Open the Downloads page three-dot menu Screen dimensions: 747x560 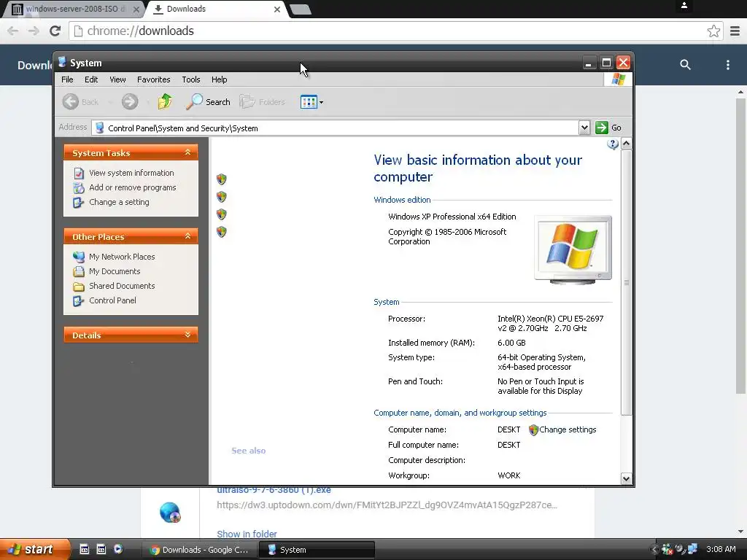click(x=727, y=65)
